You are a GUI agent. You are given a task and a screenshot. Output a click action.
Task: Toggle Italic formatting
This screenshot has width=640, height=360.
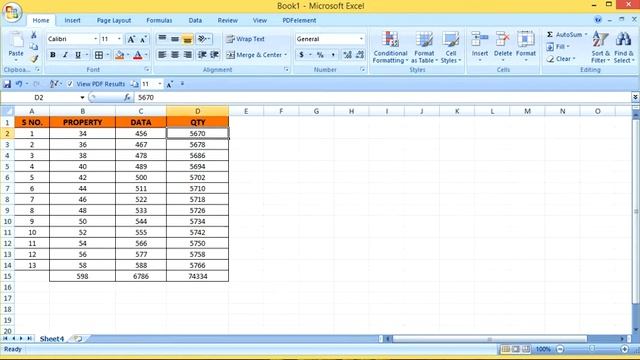coord(65,55)
